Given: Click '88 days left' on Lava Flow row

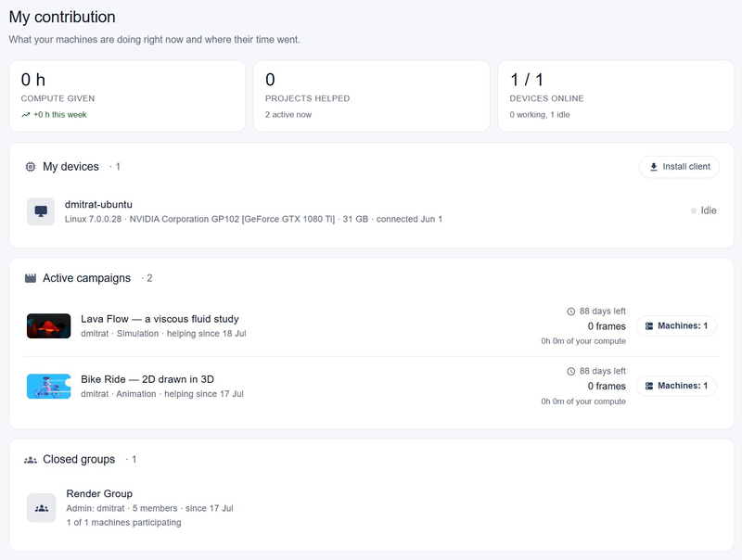Looking at the screenshot, I should click(x=602, y=312).
